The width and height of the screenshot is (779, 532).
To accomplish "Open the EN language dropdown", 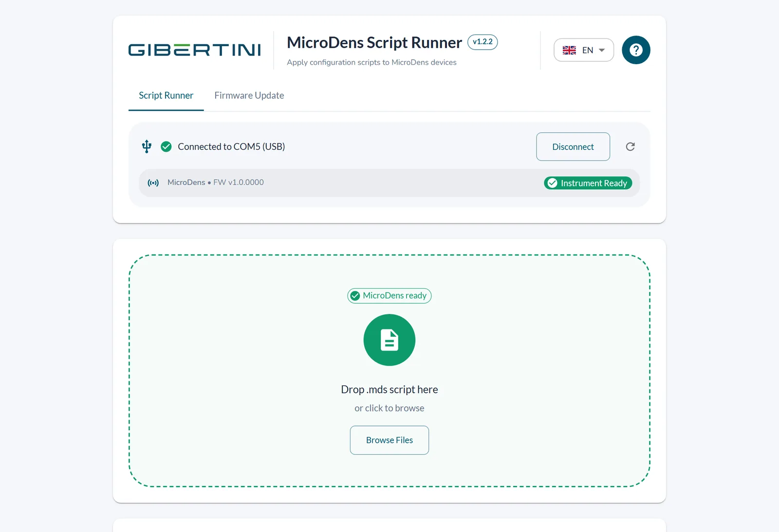I will (584, 50).
